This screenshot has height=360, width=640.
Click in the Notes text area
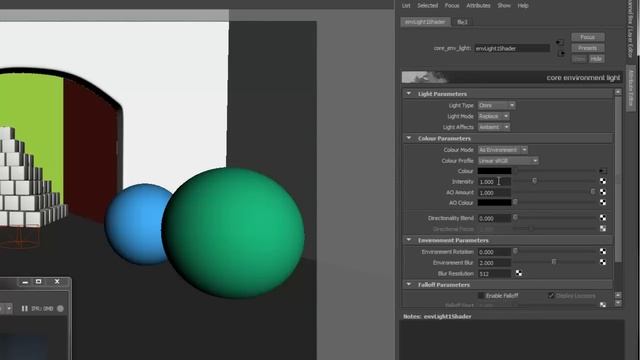tap(512, 340)
